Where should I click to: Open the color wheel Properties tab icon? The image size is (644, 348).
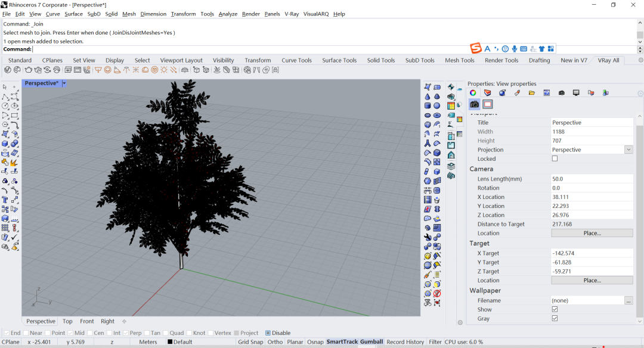[x=473, y=93]
